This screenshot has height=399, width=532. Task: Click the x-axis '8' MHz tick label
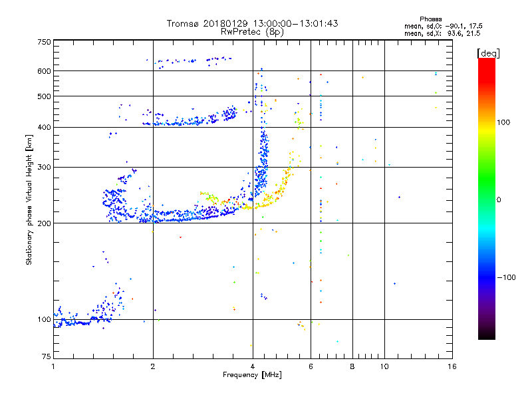(x=352, y=366)
